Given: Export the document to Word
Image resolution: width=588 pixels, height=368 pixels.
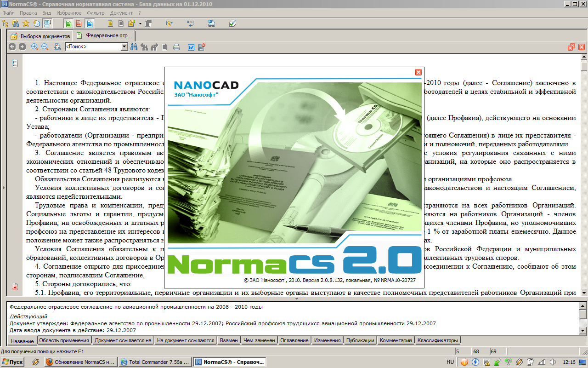Looking at the screenshot, I should (191, 46).
